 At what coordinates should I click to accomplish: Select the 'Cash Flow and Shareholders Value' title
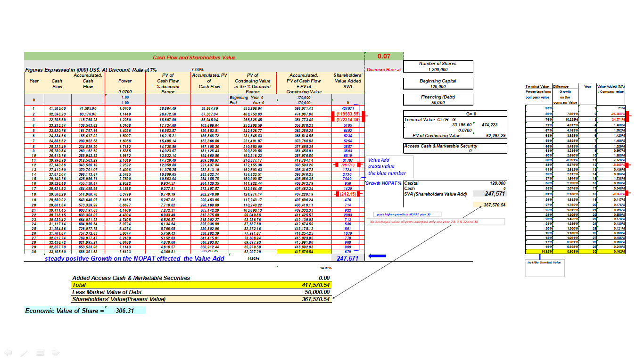[194, 58]
